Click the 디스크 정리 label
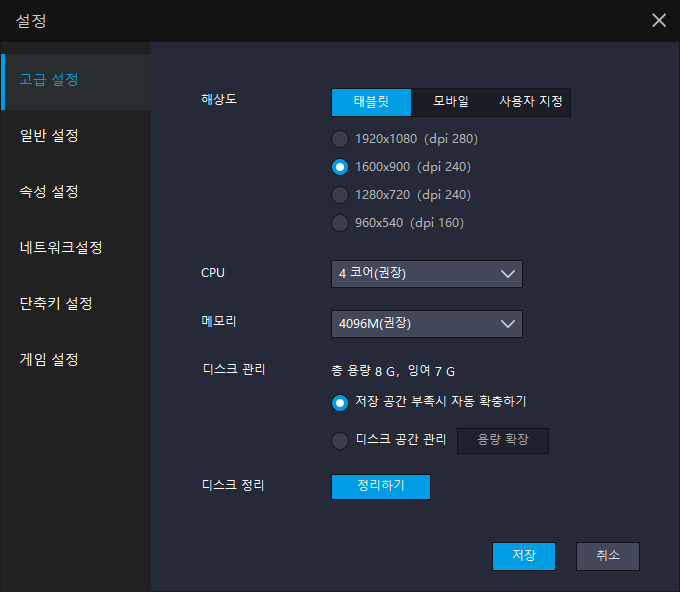Image resolution: width=680 pixels, height=592 pixels. pos(233,485)
